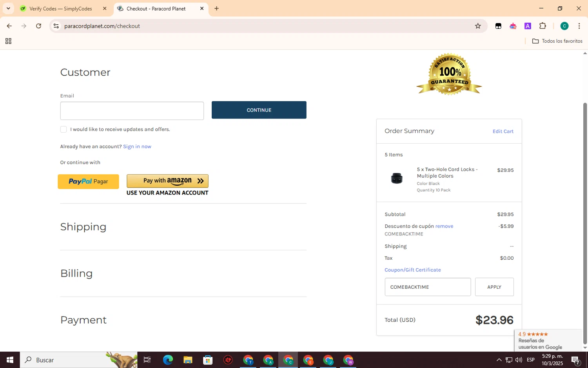This screenshot has height=368, width=588.
Task: Switch to Chrome profile J window
Action: tap(328, 360)
